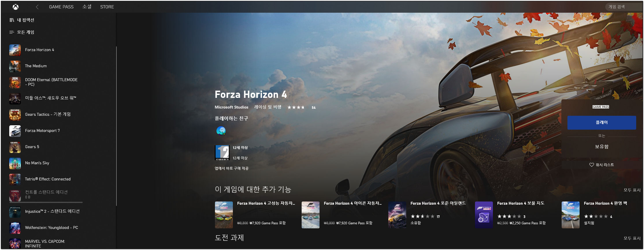Click the 앱에서 바로 구매 제공 text
The height and width of the screenshot is (250, 644).
coord(231,168)
